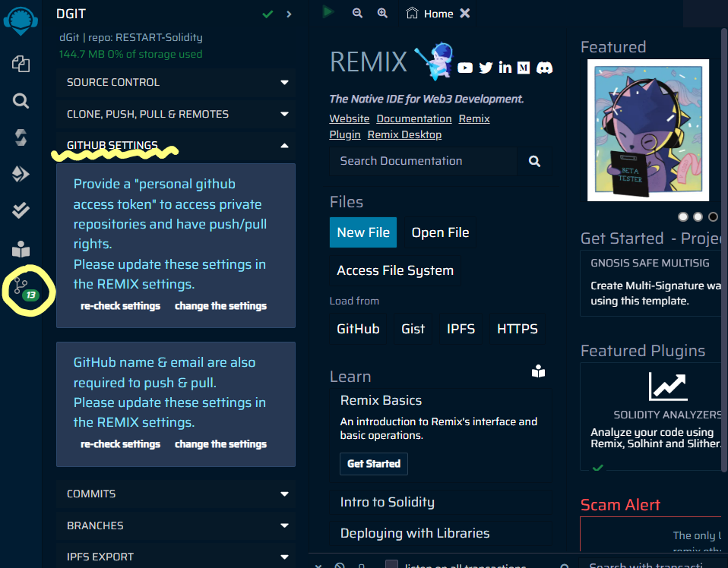Open the dGit source control icon with badge 13
This screenshot has height=568, width=728.
point(26,290)
